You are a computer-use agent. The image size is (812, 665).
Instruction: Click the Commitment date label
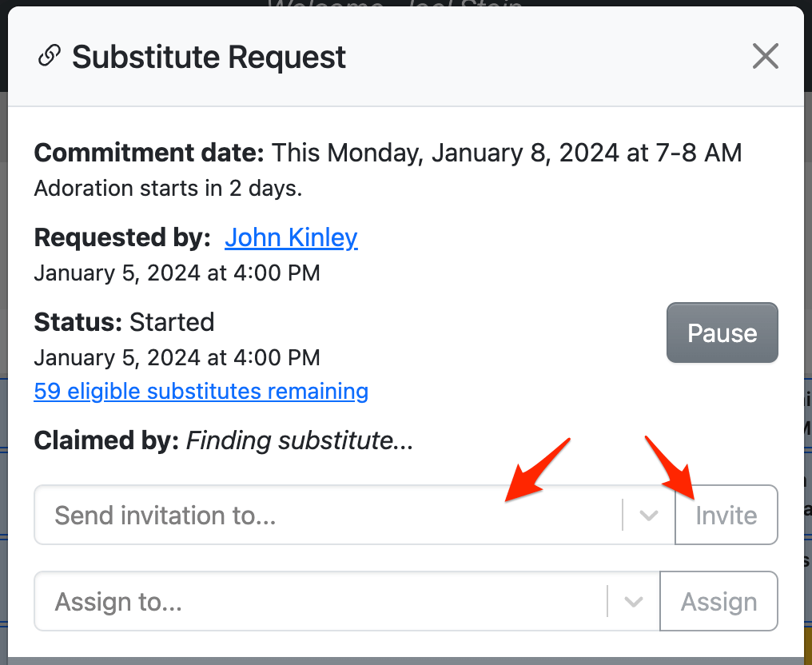[149, 153]
